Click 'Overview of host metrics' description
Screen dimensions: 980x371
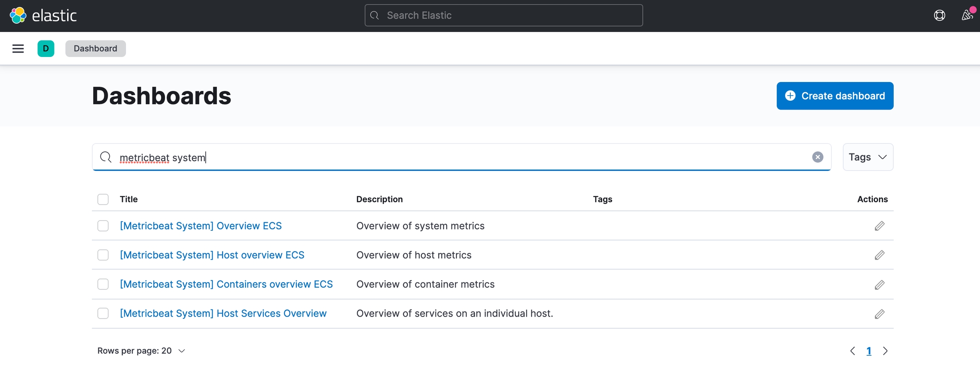pyautogui.click(x=414, y=255)
